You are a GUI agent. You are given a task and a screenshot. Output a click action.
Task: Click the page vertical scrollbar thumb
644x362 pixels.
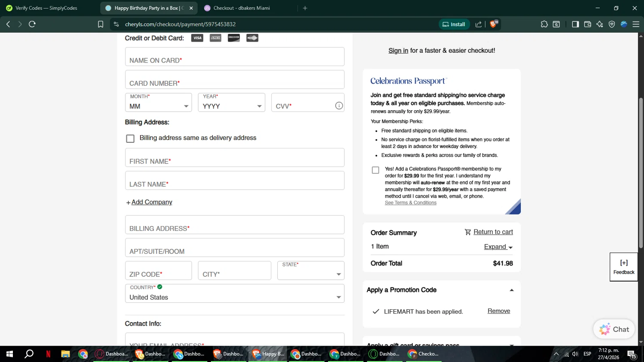pos(641,173)
